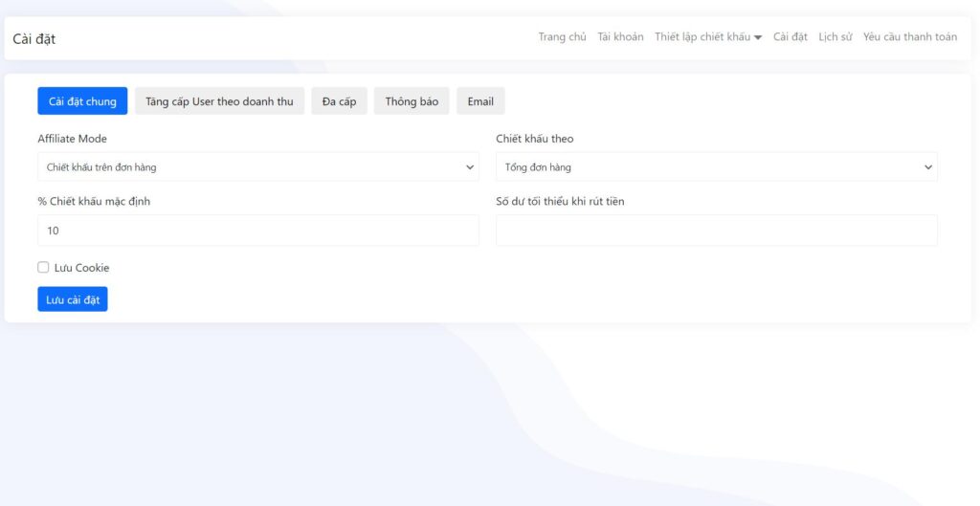Click the % Chiết khấu mặc định input field

point(258,231)
